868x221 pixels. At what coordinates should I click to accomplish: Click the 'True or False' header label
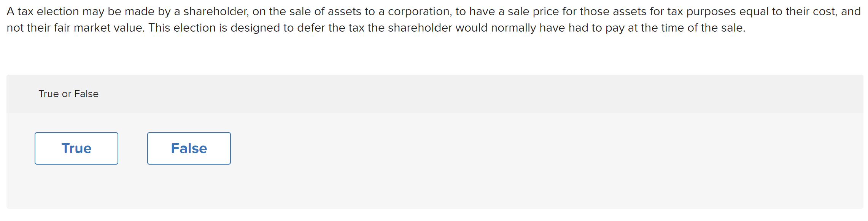coord(68,93)
